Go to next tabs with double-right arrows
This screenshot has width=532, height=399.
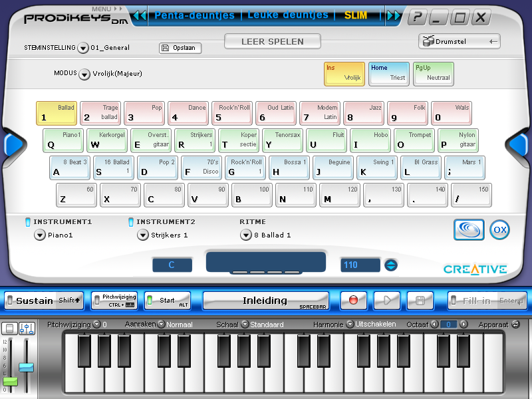point(394,15)
